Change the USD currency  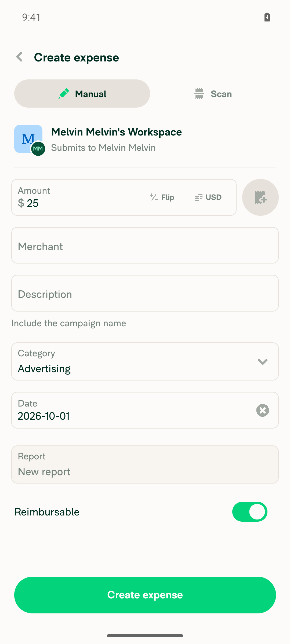pyautogui.click(x=208, y=197)
